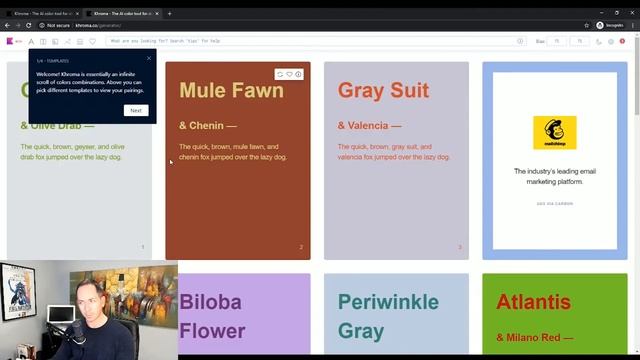
Task: Click the Mailchimp ad description text
Action: (555, 176)
